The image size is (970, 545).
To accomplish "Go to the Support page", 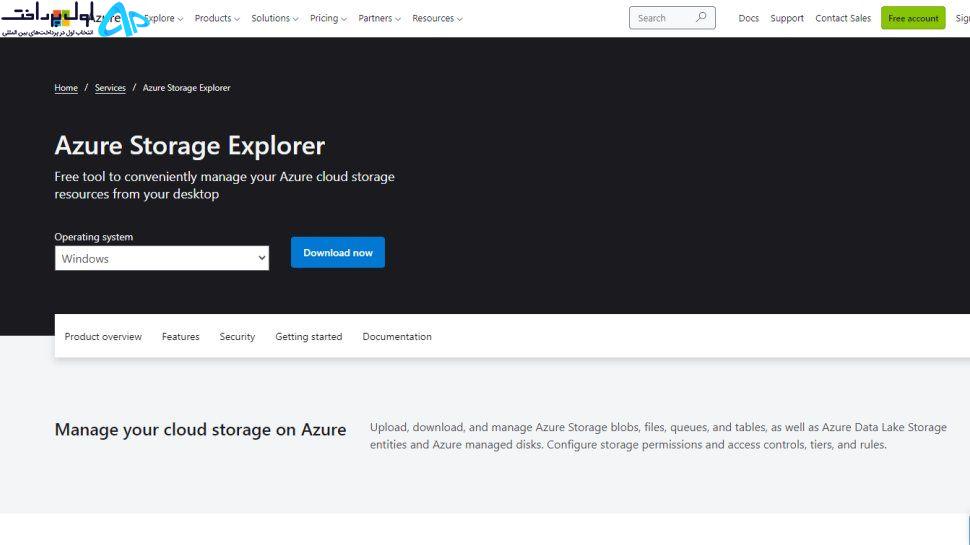I will 787,19.
